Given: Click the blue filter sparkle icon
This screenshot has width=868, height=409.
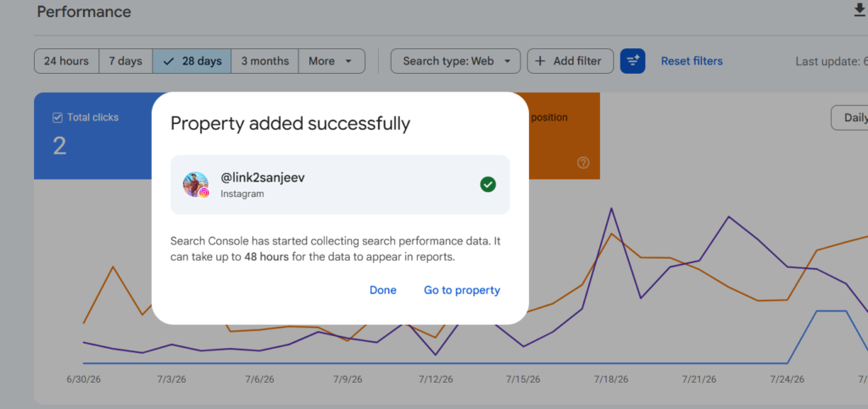Looking at the screenshot, I should tap(632, 61).
